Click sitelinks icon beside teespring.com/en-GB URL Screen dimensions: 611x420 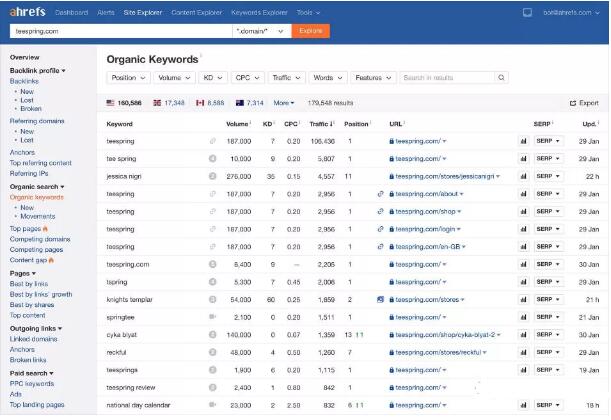coord(380,247)
